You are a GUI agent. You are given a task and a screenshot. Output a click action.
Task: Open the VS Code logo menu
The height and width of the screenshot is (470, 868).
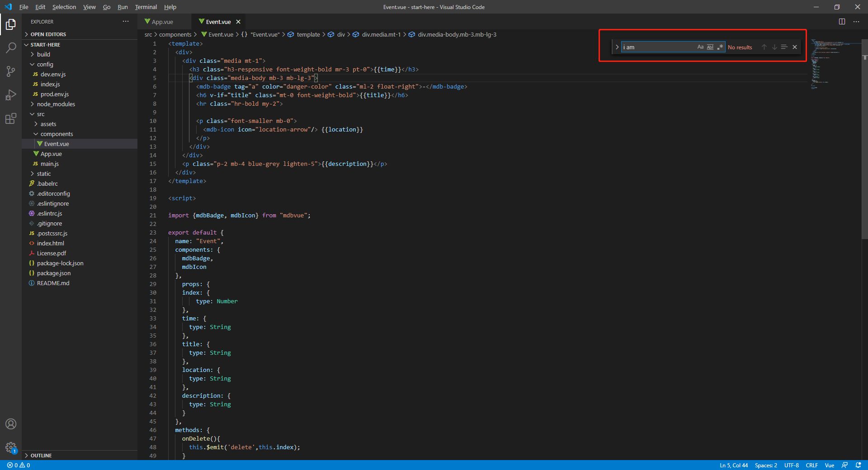coord(8,7)
